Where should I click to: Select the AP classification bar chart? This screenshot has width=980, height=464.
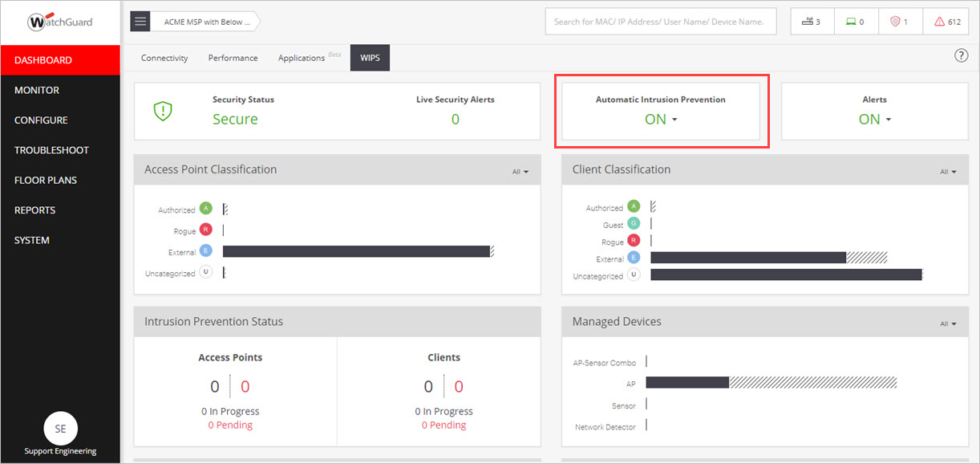tap(358, 250)
